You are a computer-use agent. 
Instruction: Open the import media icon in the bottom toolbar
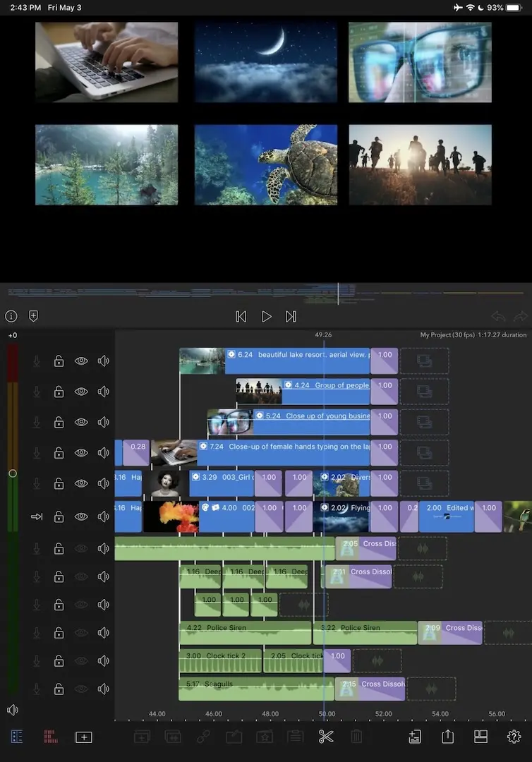point(415,737)
